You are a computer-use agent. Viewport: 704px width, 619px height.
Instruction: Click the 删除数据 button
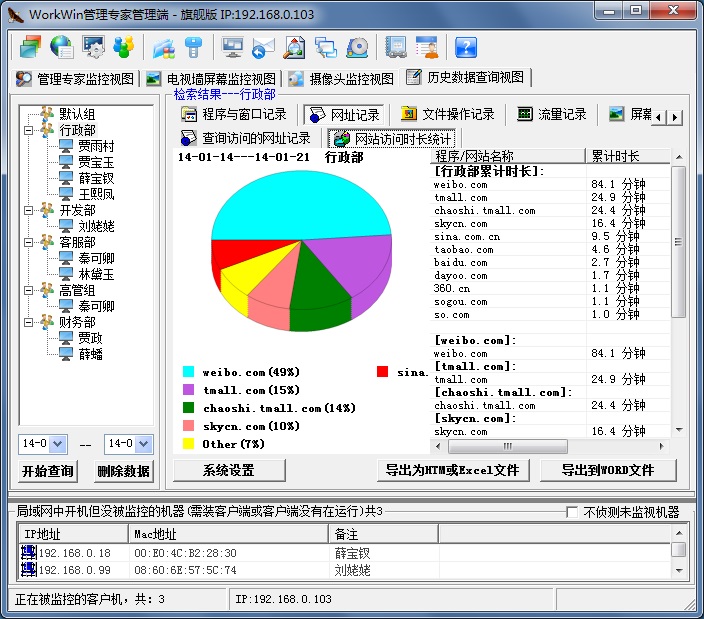click(123, 471)
